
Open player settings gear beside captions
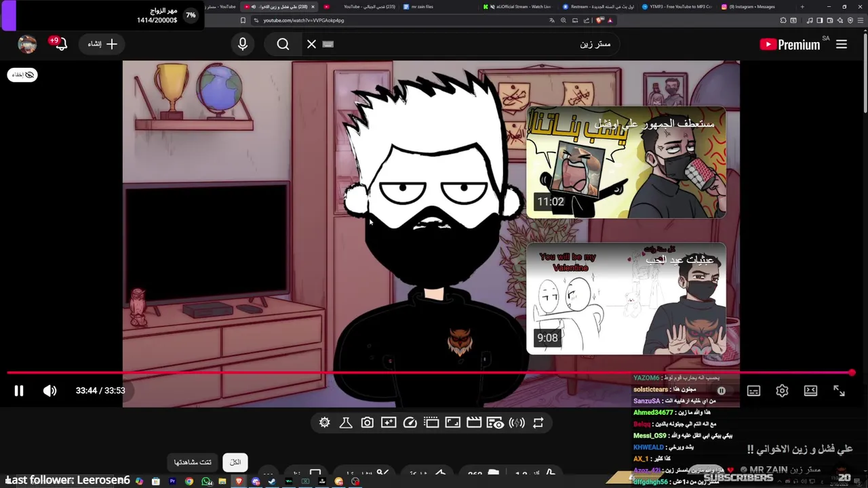(782, 390)
